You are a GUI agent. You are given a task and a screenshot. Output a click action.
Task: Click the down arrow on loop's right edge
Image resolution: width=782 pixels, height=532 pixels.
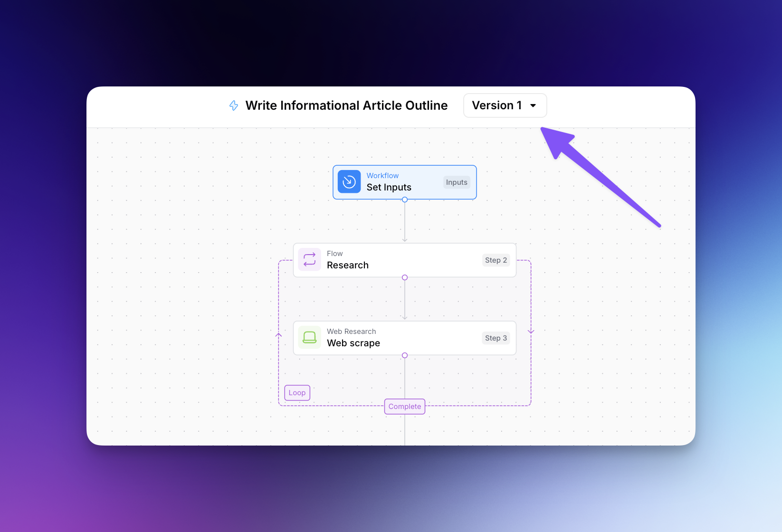tap(531, 331)
